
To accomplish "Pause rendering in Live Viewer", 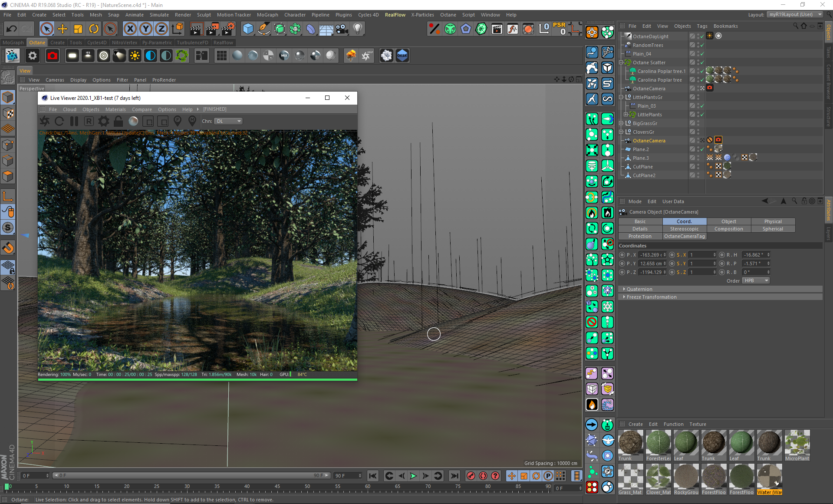I will click(74, 121).
